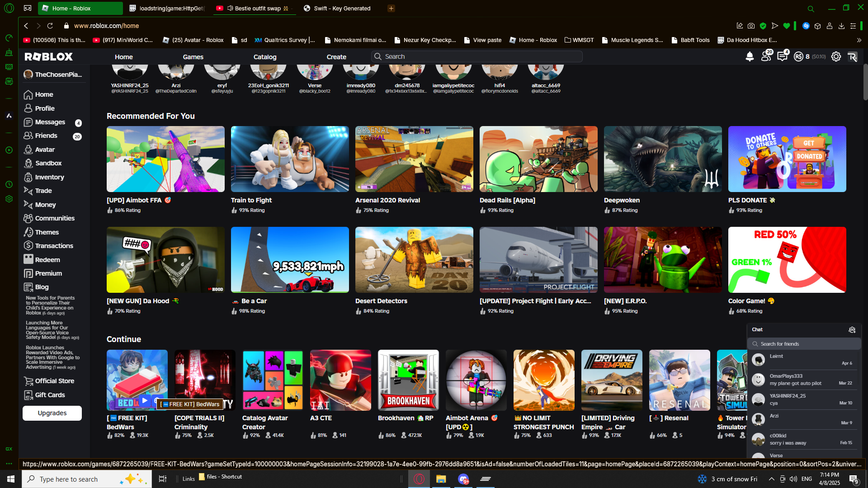Open the Official Store link

(x=54, y=381)
